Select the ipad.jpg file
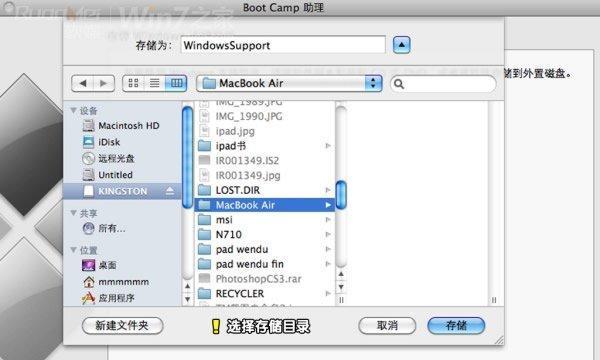The height and width of the screenshot is (360, 600). (x=264, y=131)
